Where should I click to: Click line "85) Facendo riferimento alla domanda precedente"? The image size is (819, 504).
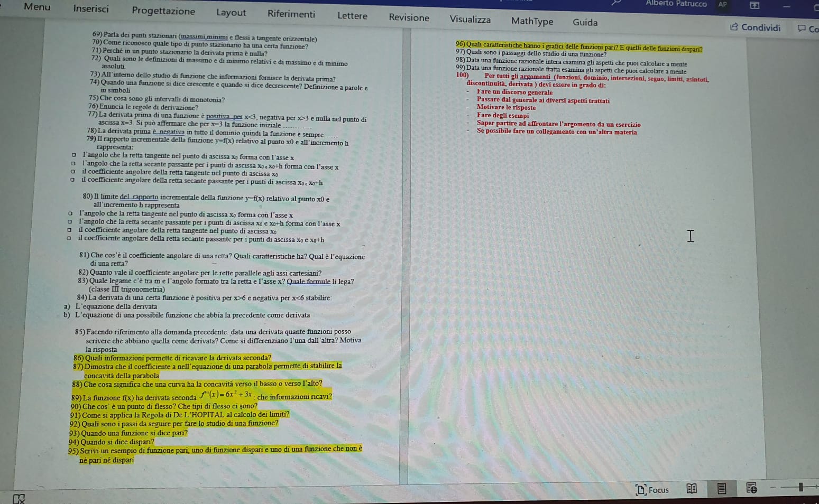click(x=213, y=332)
